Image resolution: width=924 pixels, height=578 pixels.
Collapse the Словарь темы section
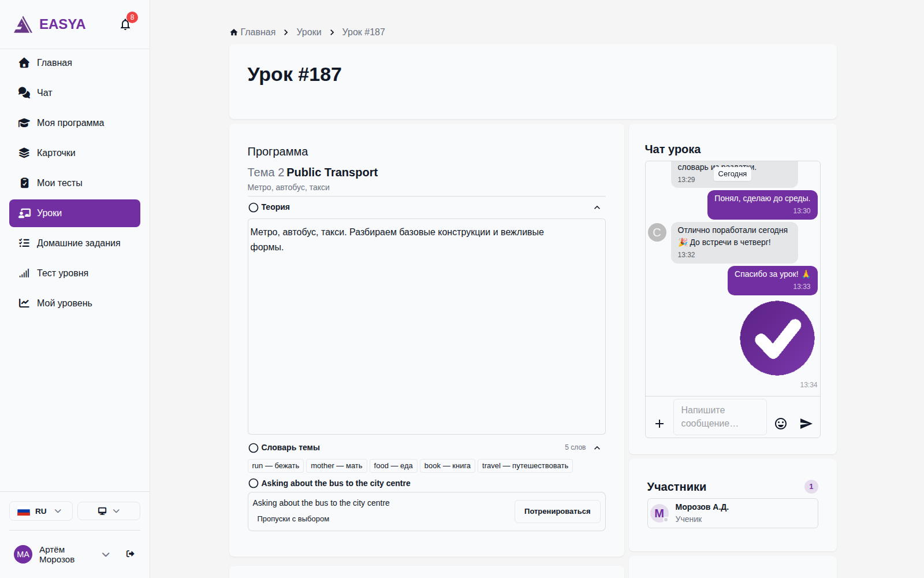[x=597, y=448]
